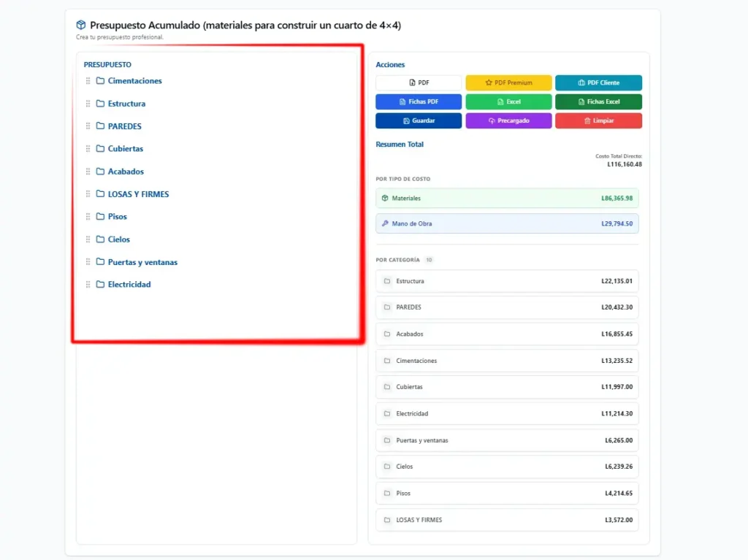Click the folder icon beside Electricidad in budget tree
Viewport: 748px width, 560px height.
(x=101, y=285)
